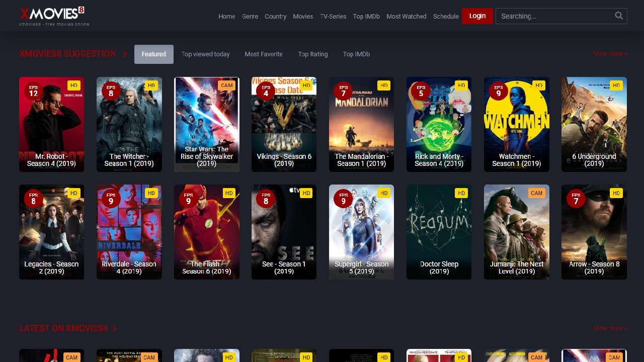Click into the Searching text field

tap(553, 16)
